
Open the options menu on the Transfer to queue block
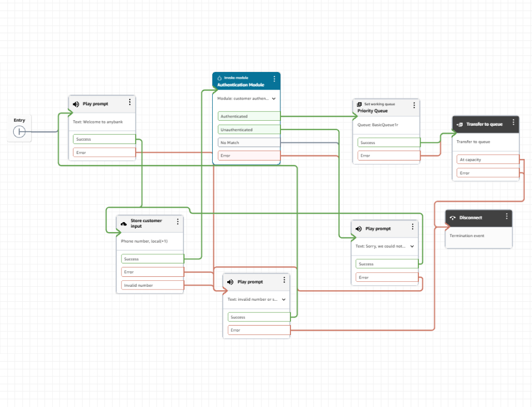[513, 123]
